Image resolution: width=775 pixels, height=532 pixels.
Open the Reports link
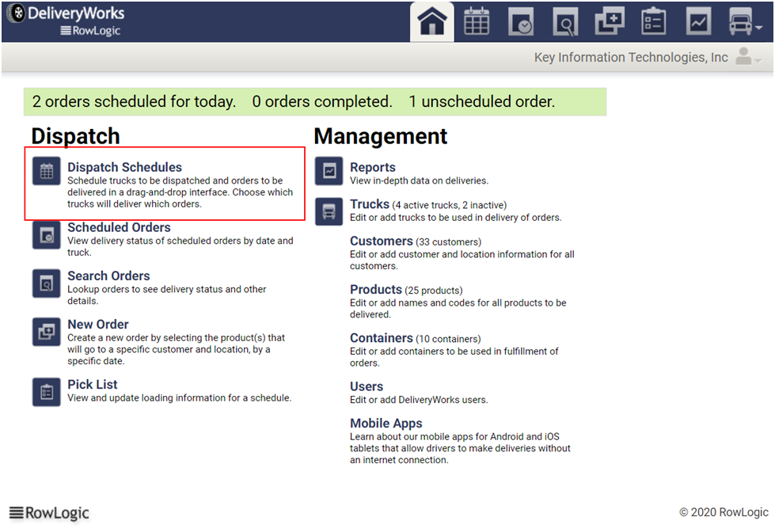(x=373, y=167)
